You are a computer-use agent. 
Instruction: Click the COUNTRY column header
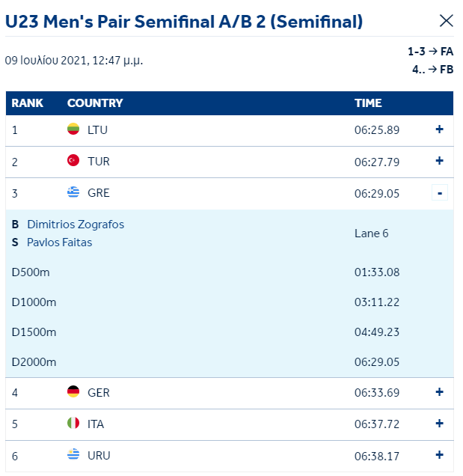[x=95, y=103]
